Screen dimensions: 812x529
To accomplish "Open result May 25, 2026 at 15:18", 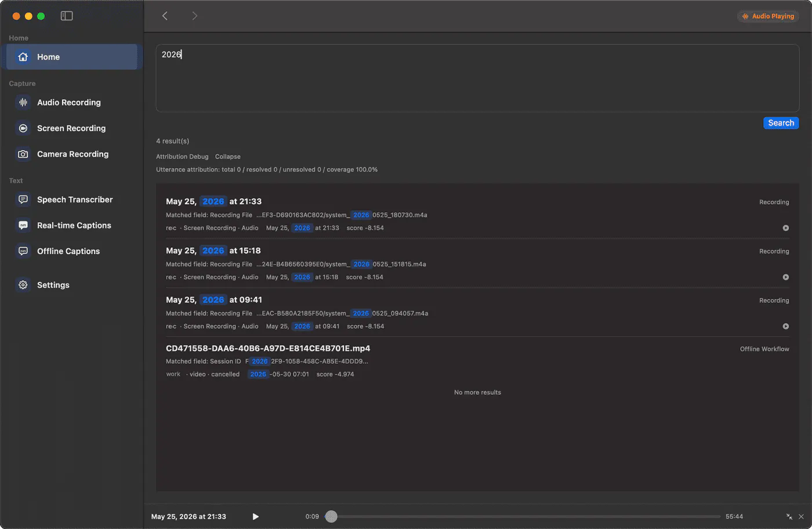I will pos(477,263).
